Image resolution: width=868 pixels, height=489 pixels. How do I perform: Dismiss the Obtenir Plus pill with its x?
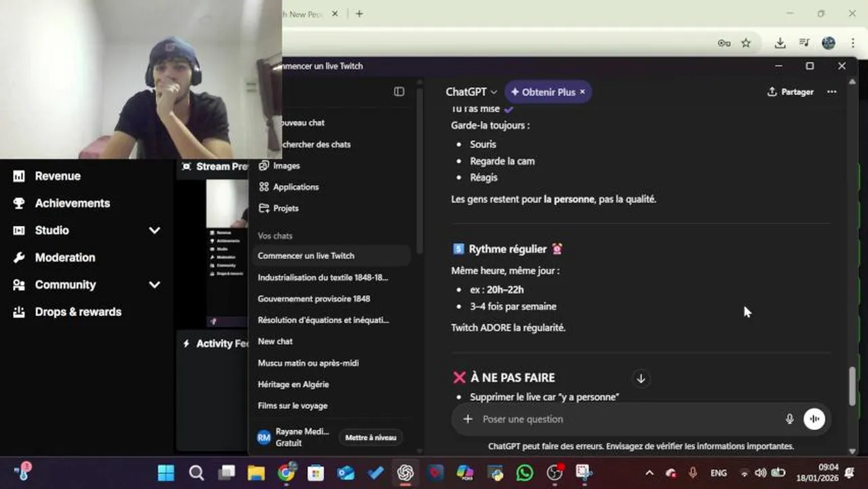[582, 92]
